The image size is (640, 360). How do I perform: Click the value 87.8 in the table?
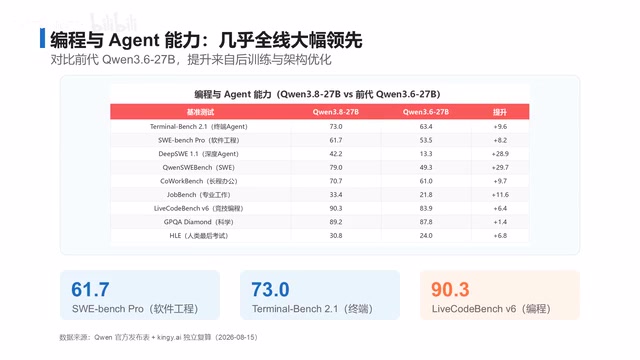click(x=426, y=222)
